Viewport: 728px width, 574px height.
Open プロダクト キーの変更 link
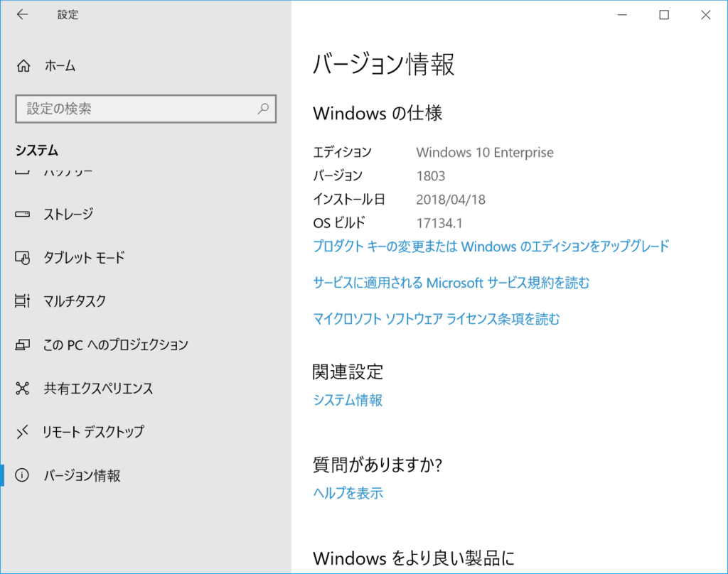point(491,246)
